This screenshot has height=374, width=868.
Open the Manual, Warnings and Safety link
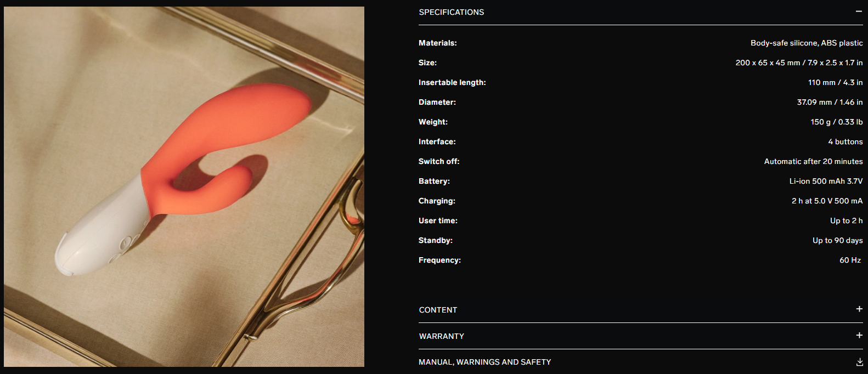click(485, 362)
